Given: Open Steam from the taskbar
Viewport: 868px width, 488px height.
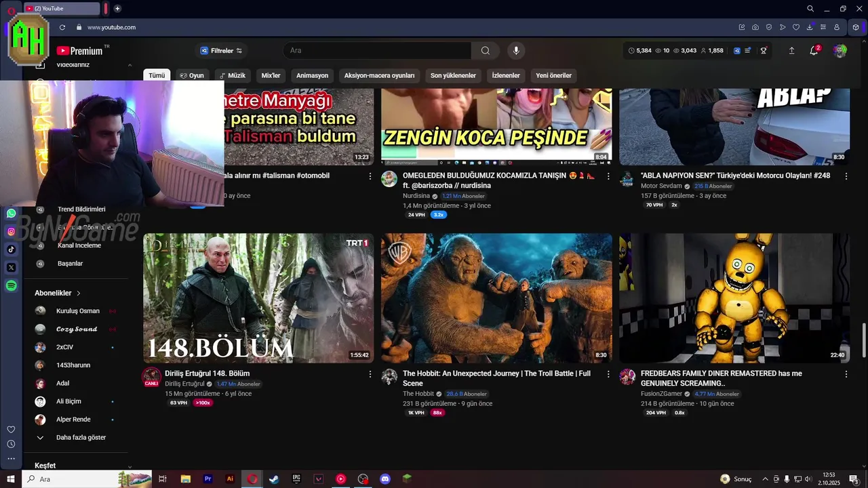Looking at the screenshot, I should tap(274, 479).
